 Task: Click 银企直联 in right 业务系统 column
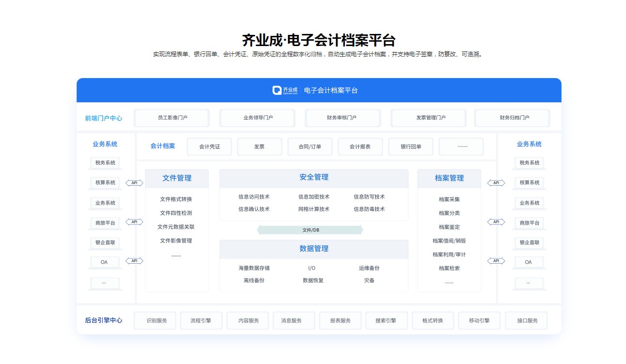coord(530,242)
